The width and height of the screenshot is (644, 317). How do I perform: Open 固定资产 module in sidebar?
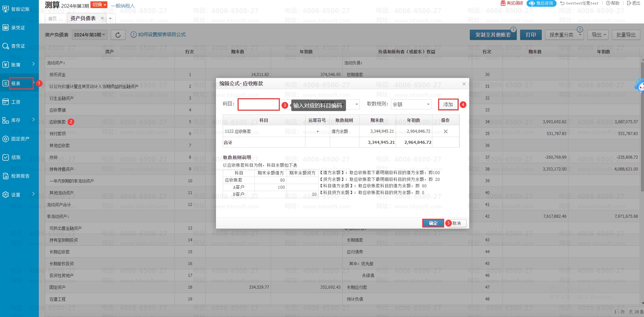click(20, 139)
